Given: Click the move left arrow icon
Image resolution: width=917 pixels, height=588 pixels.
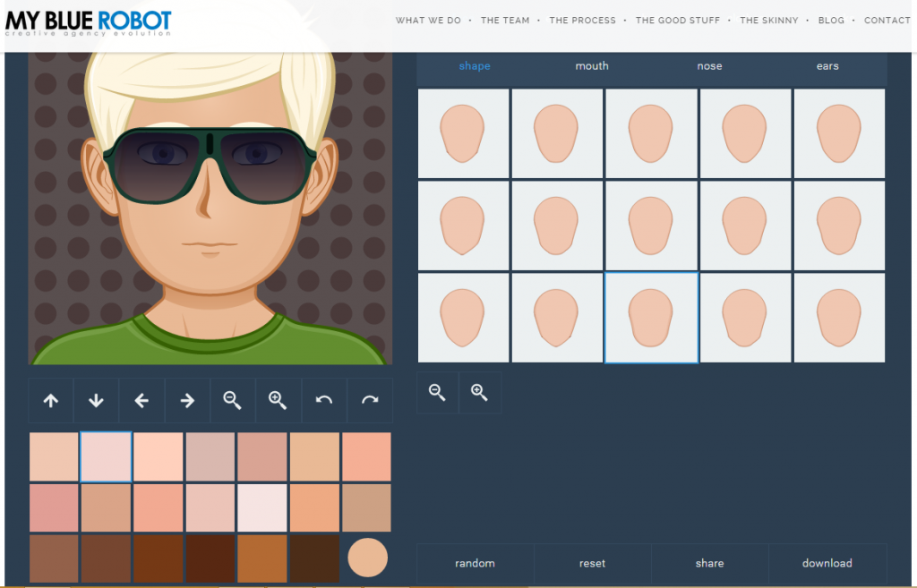Looking at the screenshot, I should click(141, 401).
